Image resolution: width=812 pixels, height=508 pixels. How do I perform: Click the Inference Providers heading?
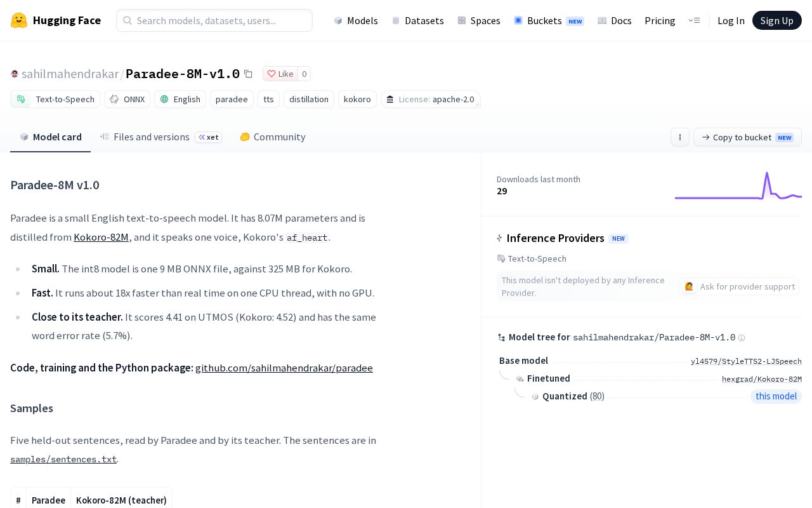pyautogui.click(x=555, y=238)
